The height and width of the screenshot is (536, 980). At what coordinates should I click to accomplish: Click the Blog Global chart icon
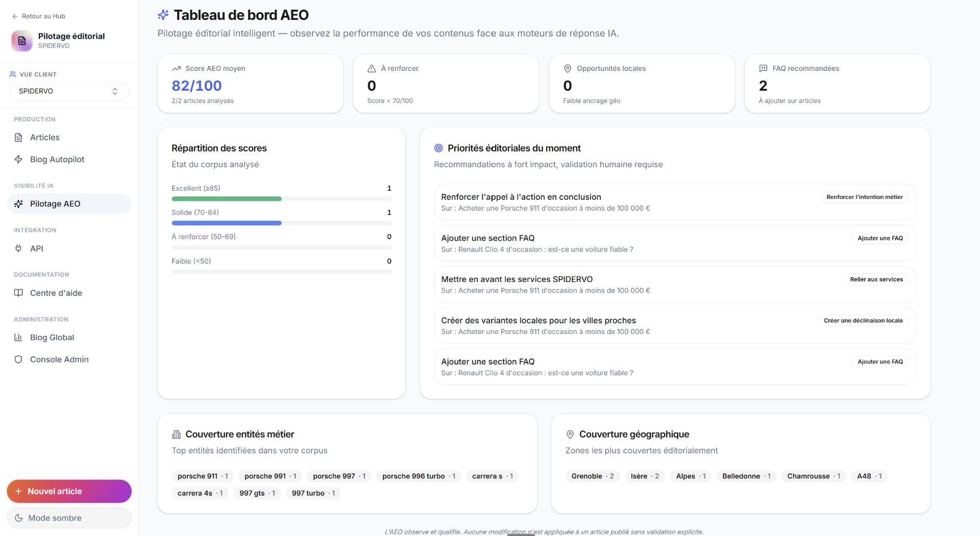pos(18,337)
